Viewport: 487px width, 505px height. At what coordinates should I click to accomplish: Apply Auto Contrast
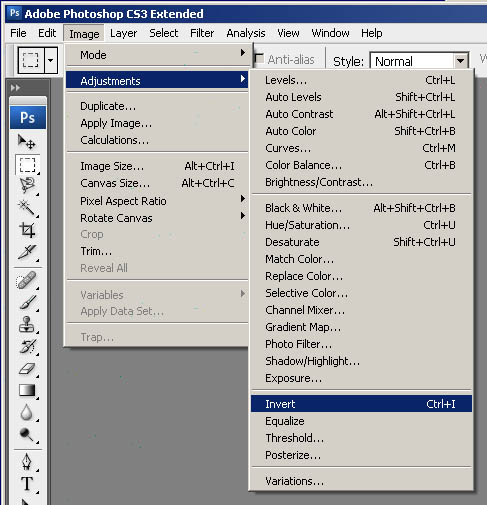click(x=361, y=114)
